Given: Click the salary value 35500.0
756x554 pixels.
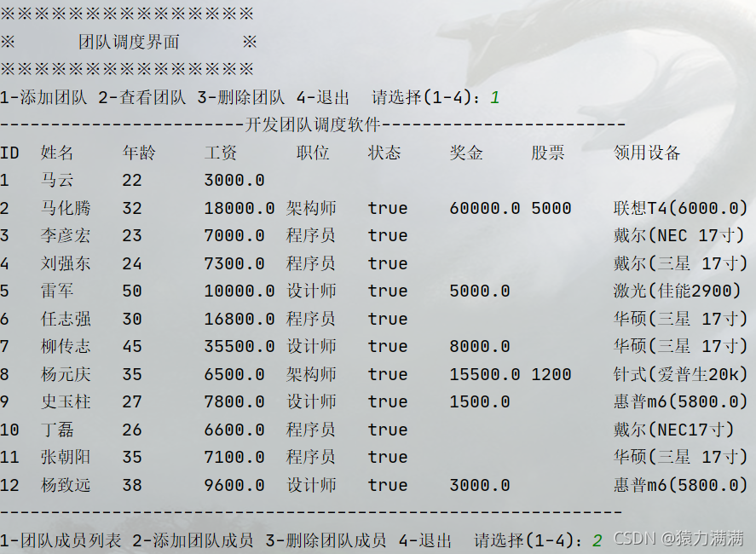Looking at the screenshot, I should (239, 347).
